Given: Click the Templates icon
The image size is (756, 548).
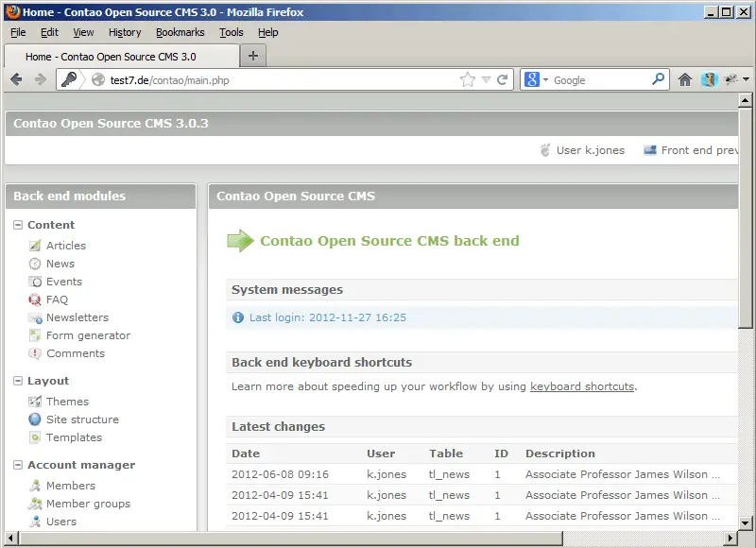Looking at the screenshot, I should tap(35, 437).
